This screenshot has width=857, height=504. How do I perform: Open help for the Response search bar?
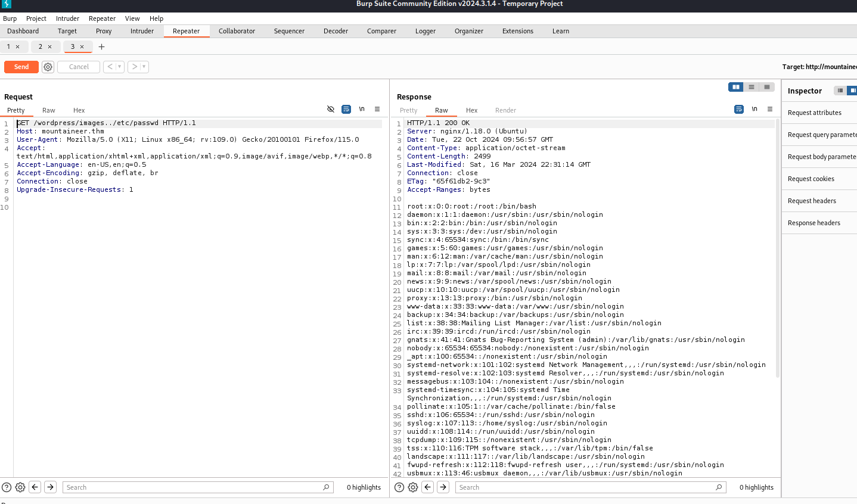tap(399, 487)
